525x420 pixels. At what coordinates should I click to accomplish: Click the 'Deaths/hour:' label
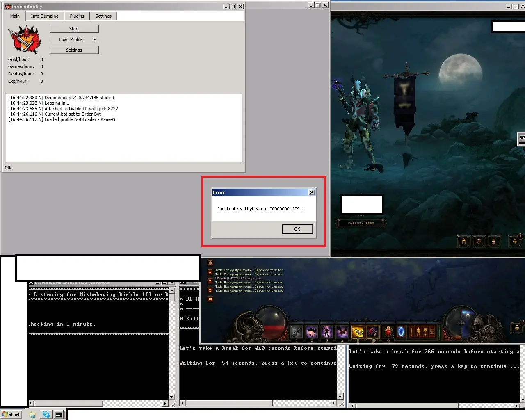(x=21, y=74)
